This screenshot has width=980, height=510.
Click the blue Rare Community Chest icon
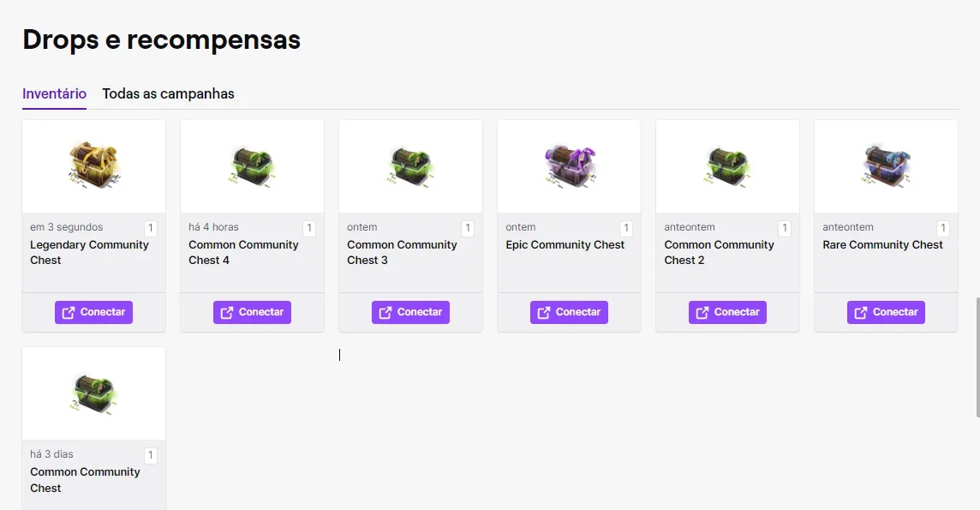[887, 166]
